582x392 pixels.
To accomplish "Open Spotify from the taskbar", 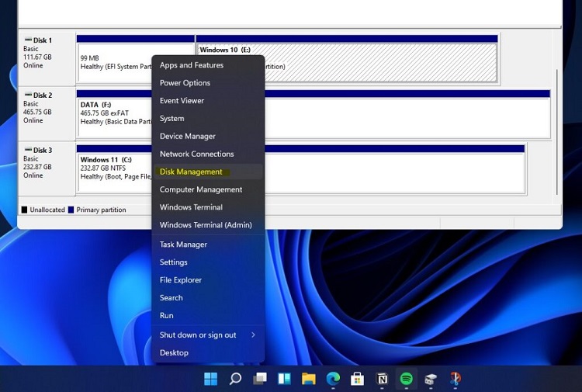I will coord(407,379).
